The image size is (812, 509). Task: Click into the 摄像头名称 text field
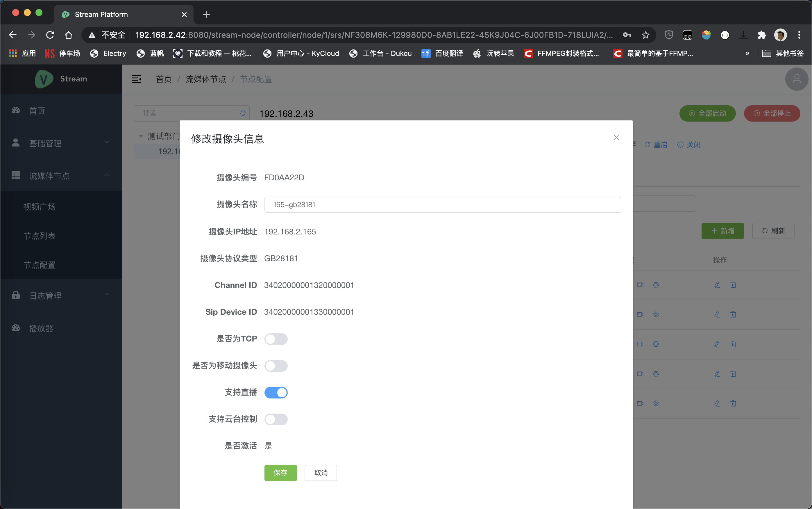(442, 205)
